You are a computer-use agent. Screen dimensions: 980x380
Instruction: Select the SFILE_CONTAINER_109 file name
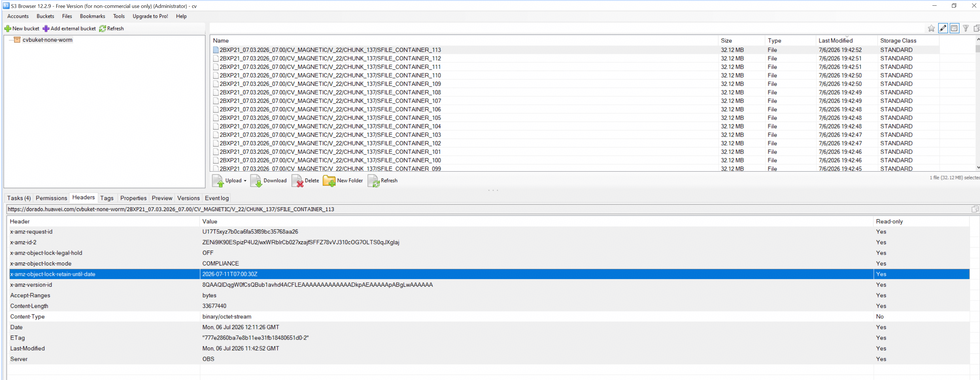point(330,84)
